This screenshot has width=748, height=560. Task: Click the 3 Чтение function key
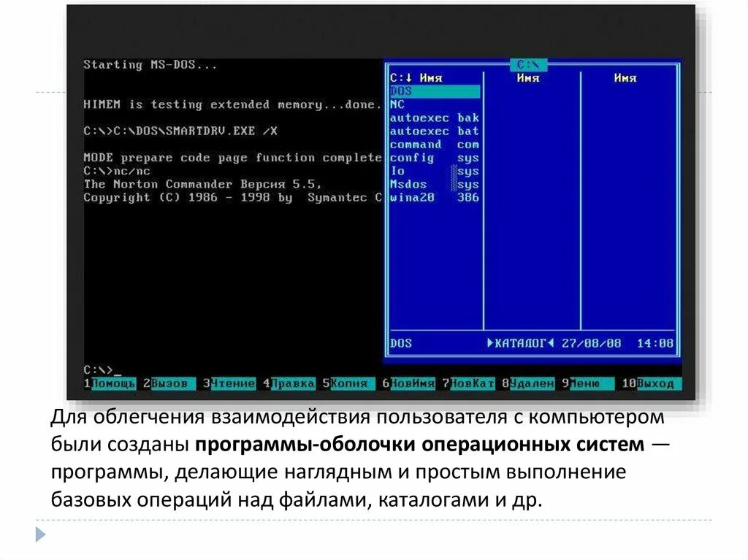pyautogui.click(x=229, y=383)
